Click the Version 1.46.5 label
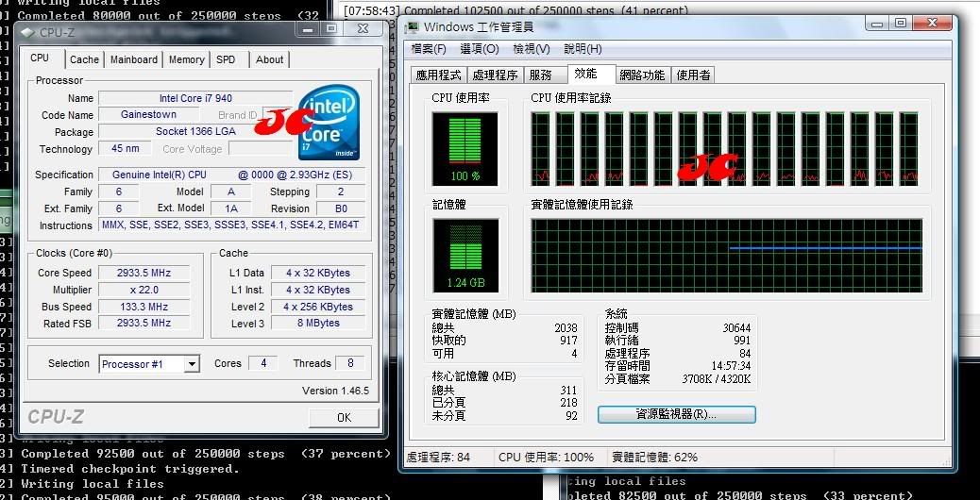Screen dimensions: 980x500 pos(335,391)
